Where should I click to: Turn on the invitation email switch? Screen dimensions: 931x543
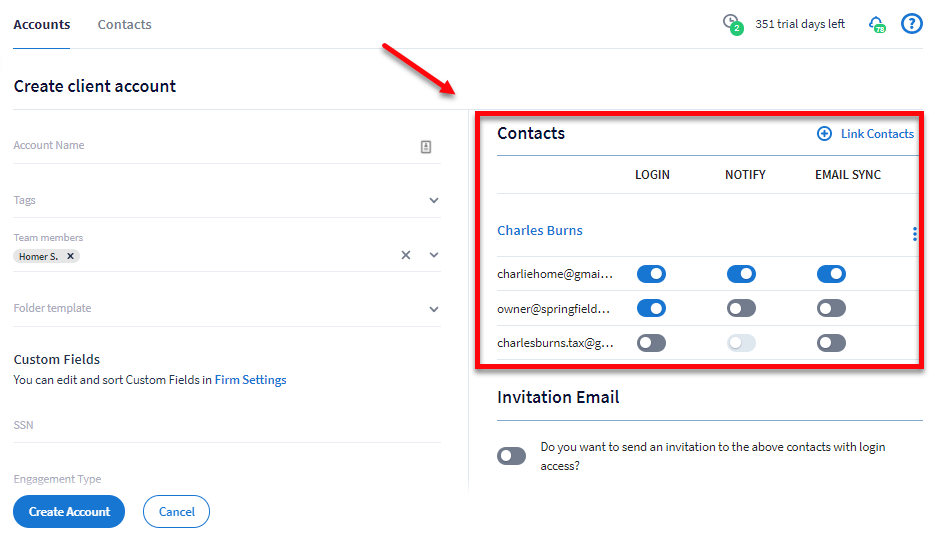tap(511, 456)
